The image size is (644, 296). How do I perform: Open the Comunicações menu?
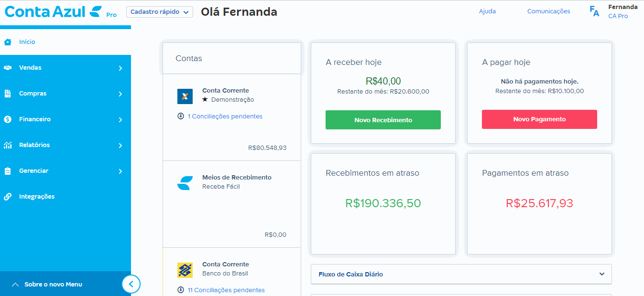548,11
